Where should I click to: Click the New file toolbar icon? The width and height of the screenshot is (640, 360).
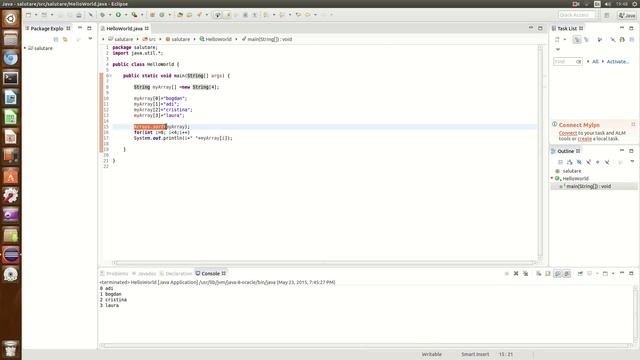[x=28, y=15]
